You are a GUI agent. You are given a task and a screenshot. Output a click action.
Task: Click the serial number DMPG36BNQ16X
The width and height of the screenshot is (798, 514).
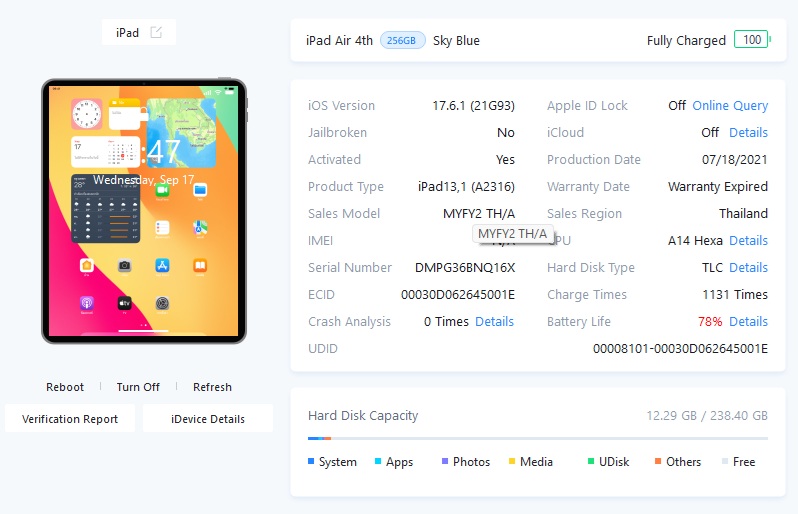click(x=465, y=267)
